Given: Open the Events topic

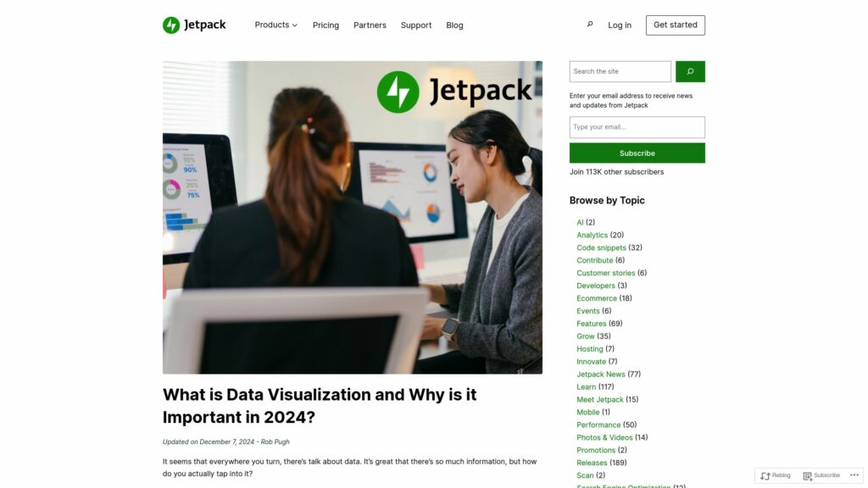Looking at the screenshot, I should [x=588, y=311].
